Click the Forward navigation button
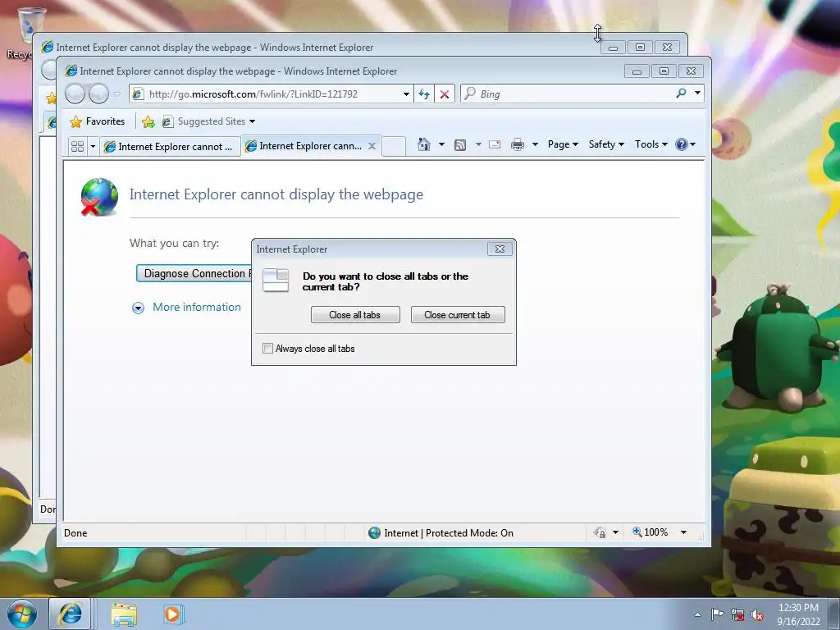Screen dimensions: 840x630 98,94
